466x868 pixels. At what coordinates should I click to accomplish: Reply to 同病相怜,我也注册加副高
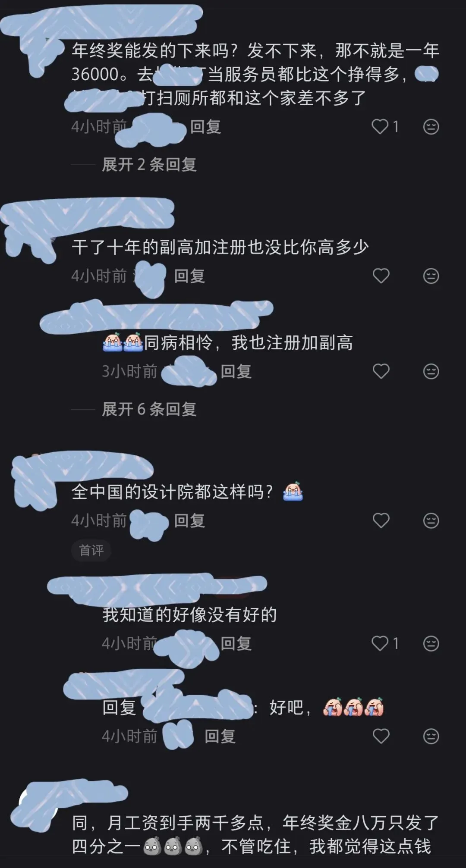(x=236, y=371)
